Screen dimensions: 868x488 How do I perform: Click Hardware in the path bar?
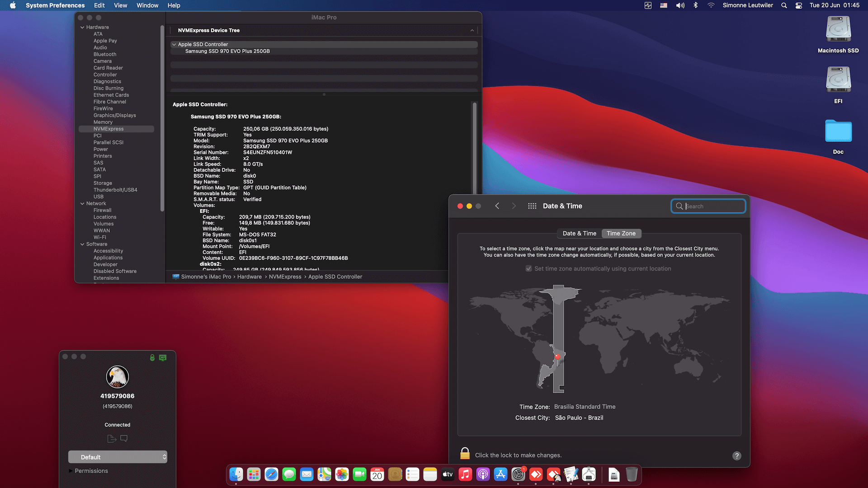250,277
